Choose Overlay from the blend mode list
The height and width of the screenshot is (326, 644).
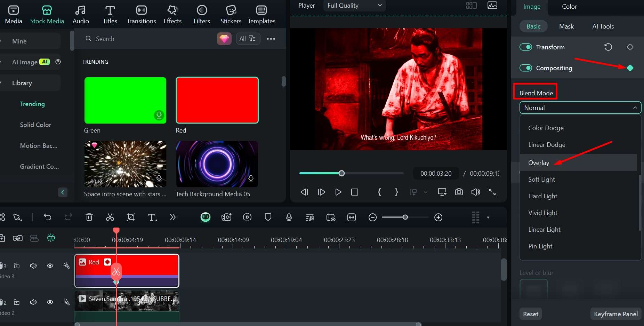pos(539,163)
